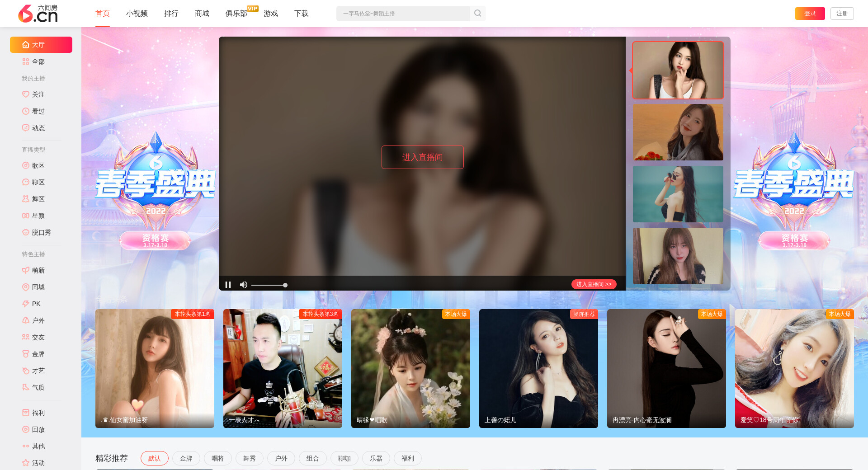The width and height of the screenshot is (868, 470).
Task: Click the 6.cn site logo
Action: click(x=38, y=14)
